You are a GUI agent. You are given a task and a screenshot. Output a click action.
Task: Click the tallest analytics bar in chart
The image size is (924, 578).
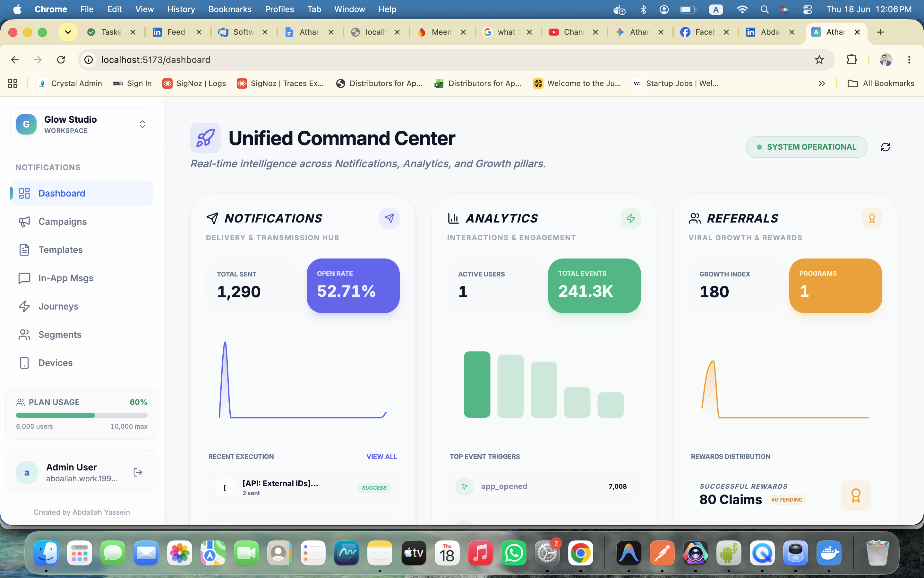pos(477,384)
